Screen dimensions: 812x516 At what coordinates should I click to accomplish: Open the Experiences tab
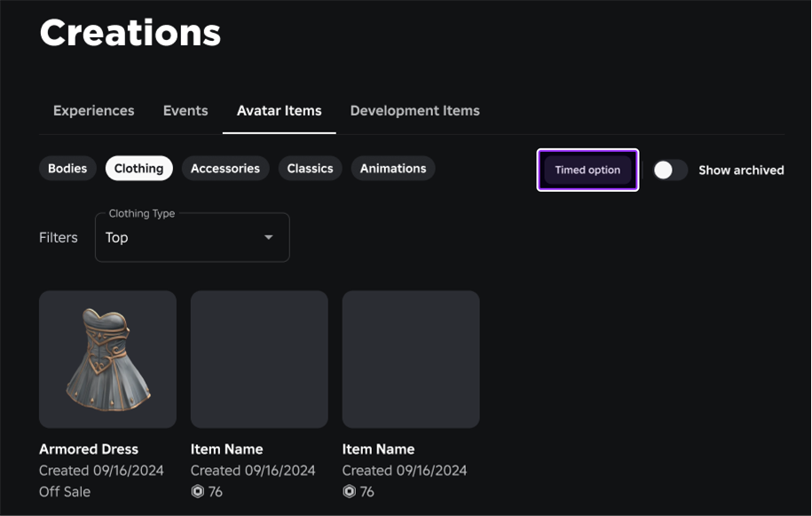click(93, 110)
